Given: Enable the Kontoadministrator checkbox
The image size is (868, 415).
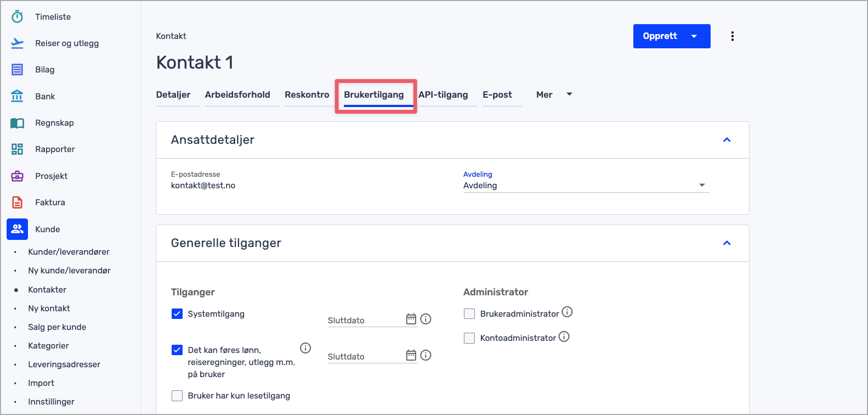Looking at the screenshot, I should point(469,338).
